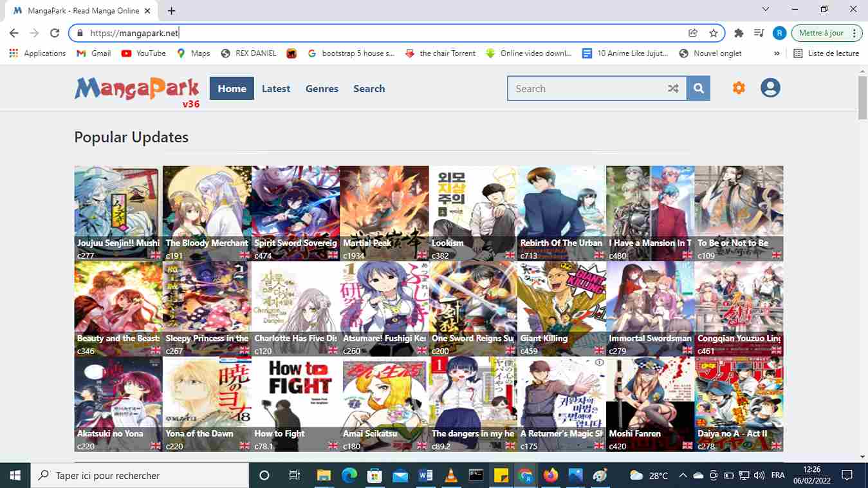Open chapter c382 of Lookism
The image size is (868, 488).
coord(440,256)
